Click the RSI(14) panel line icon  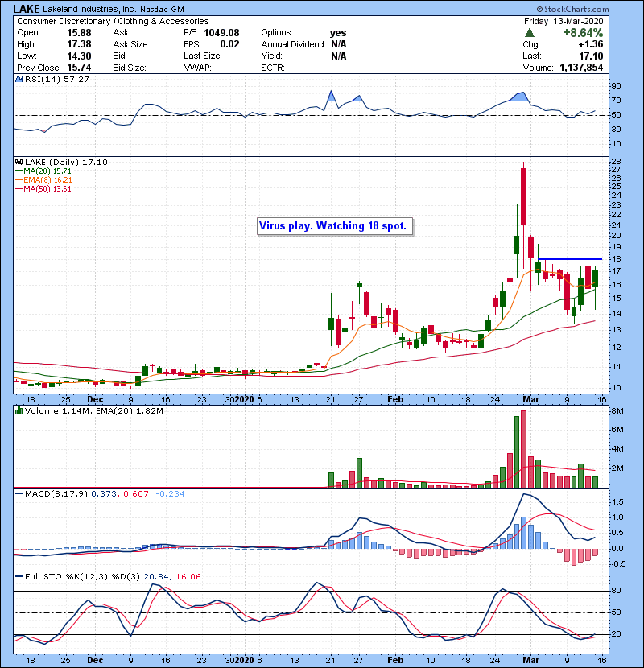pos(19,79)
